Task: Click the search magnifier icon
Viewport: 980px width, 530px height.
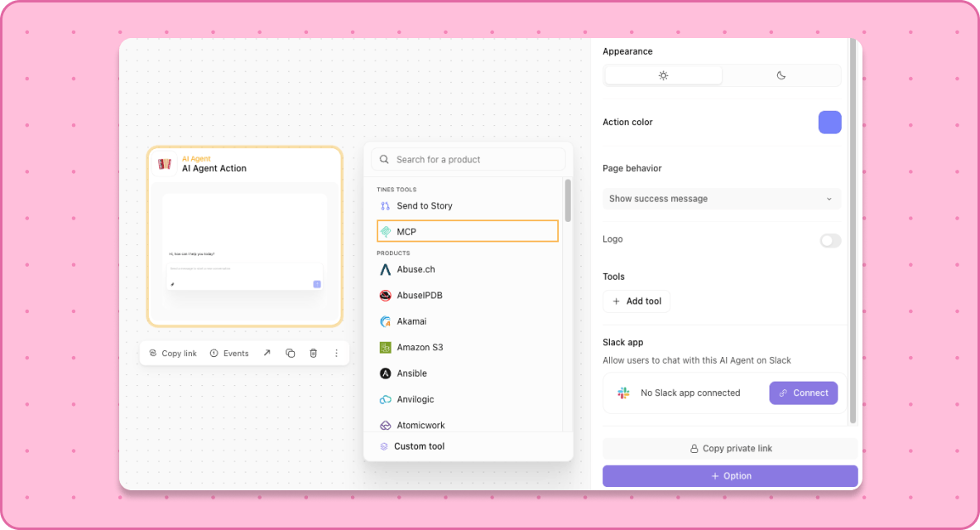Action: pos(384,159)
